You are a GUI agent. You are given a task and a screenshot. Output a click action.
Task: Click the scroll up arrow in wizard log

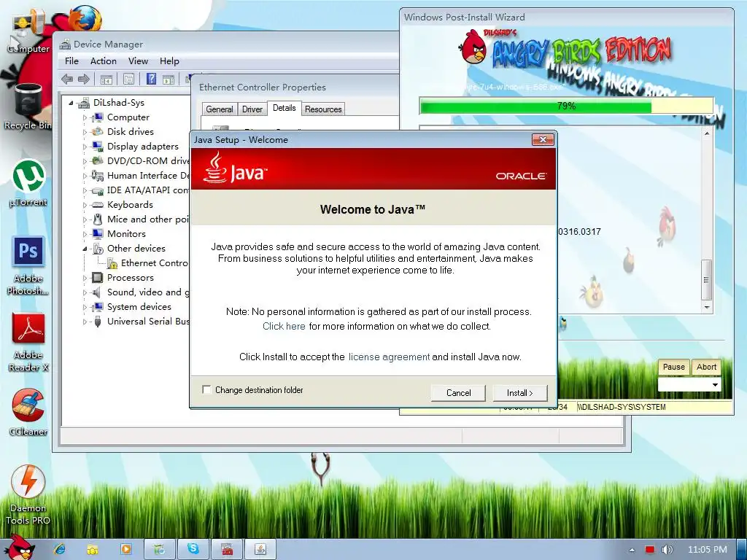pyautogui.click(x=706, y=133)
